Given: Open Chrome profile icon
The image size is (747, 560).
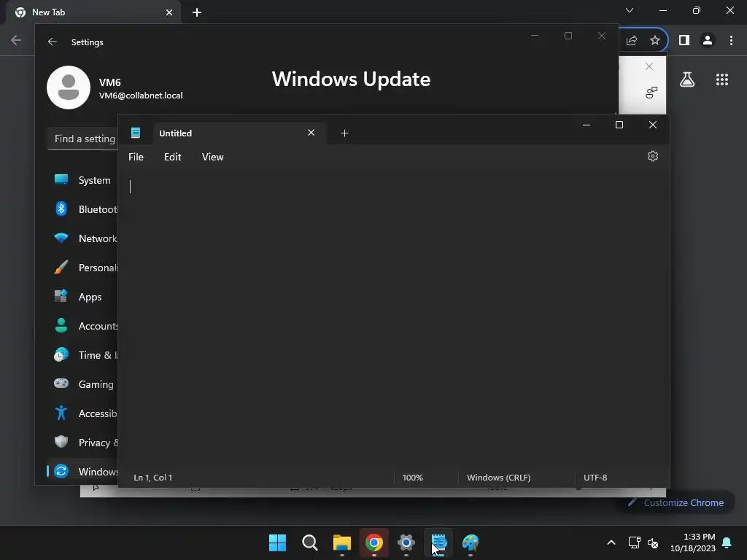Looking at the screenshot, I should pos(708,41).
